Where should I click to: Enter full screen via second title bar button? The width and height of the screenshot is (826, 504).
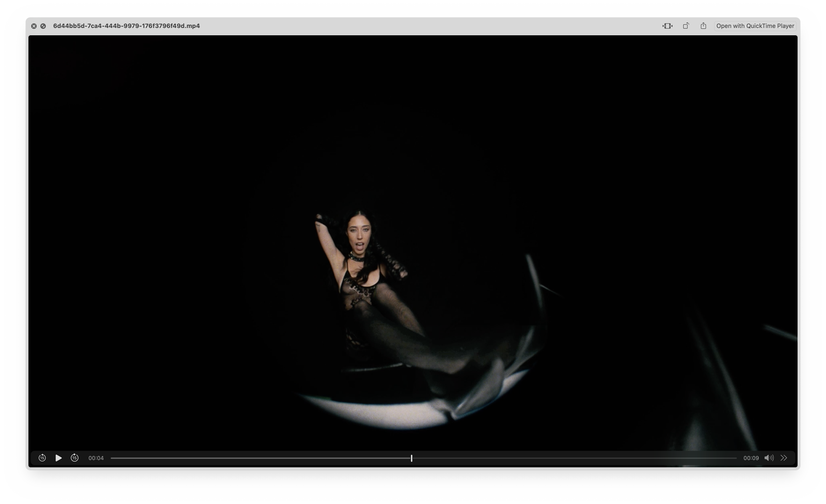point(43,26)
